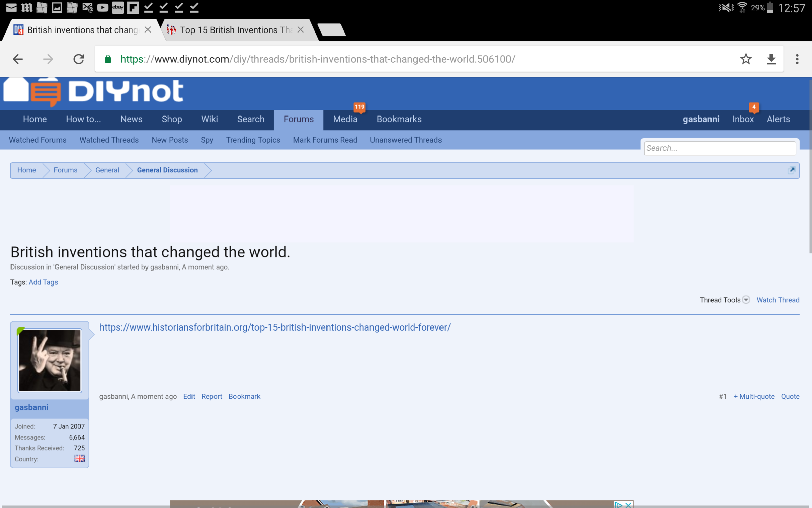Open Chrome three-dot menu
This screenshot has width=812, height=508.
tap(797, 59)
